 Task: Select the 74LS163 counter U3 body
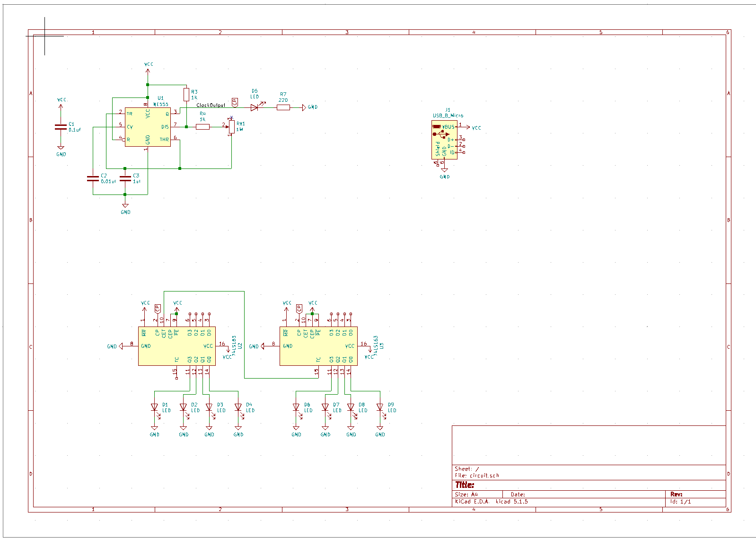318,346
